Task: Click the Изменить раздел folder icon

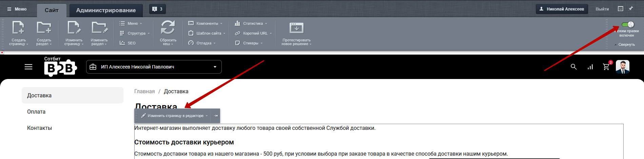Action: (99, 27)
